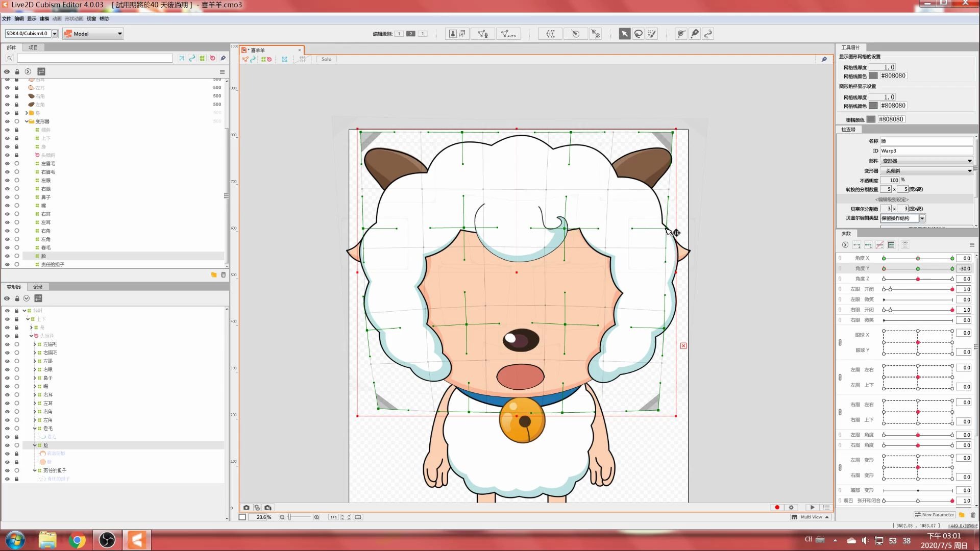Zoom out the canvas with magnifier minus
The image size is (980, 551).
pyautogui.click(x=282, y=517)
